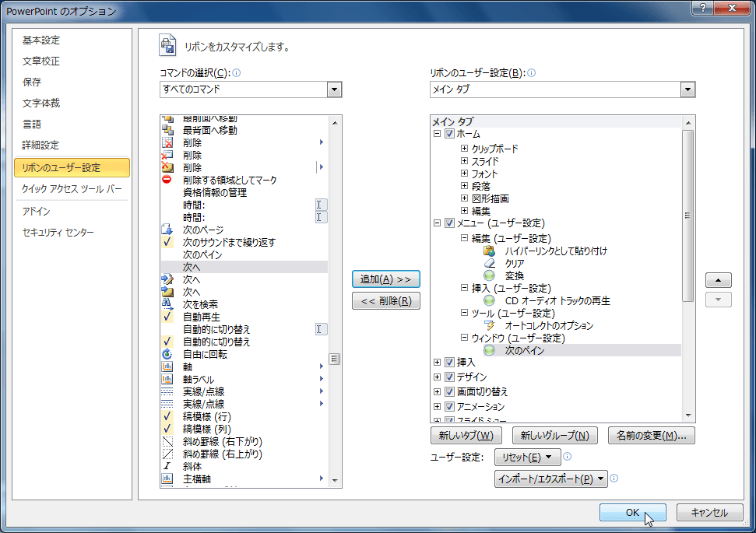Toggle the 挿入 main tab checkbox
This screenshot has width=756, height=533.
tap(449, 362)
